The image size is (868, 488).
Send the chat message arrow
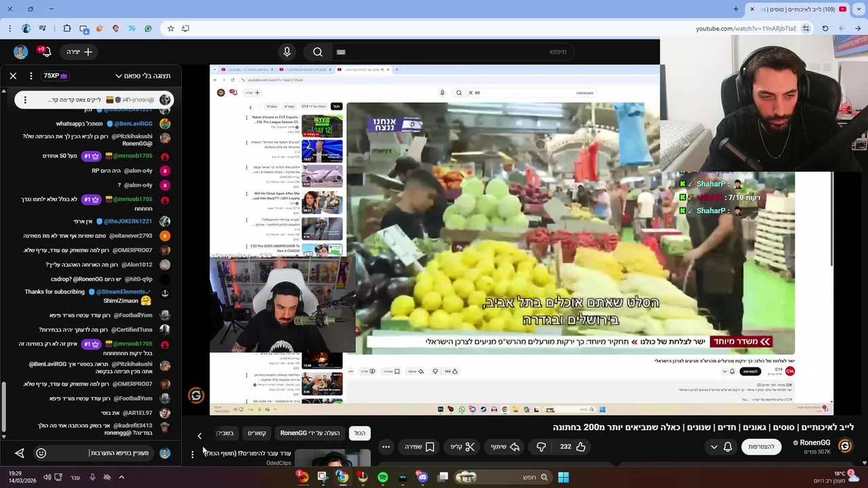click(19, 453)
